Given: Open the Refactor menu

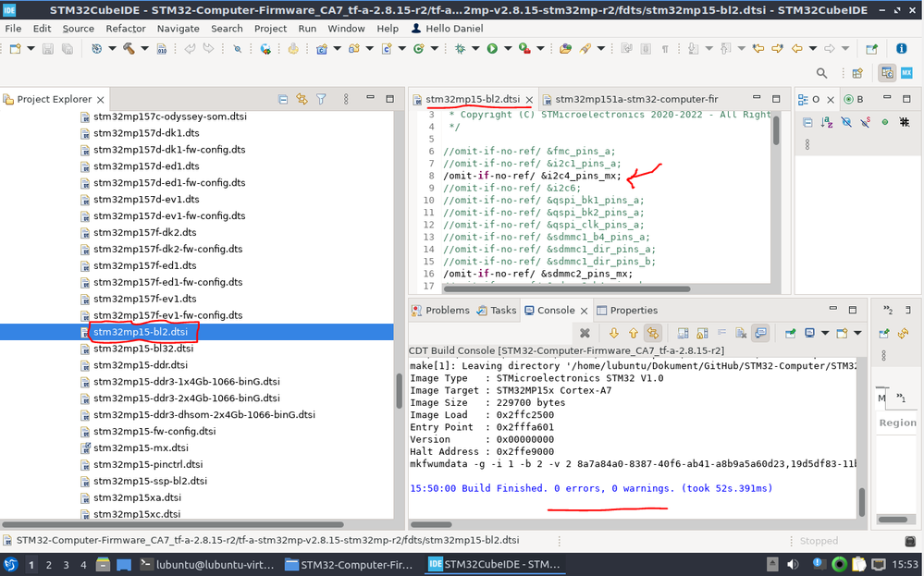Looking at the screenshot, I should pyautogui.click(x=126, y=29).
